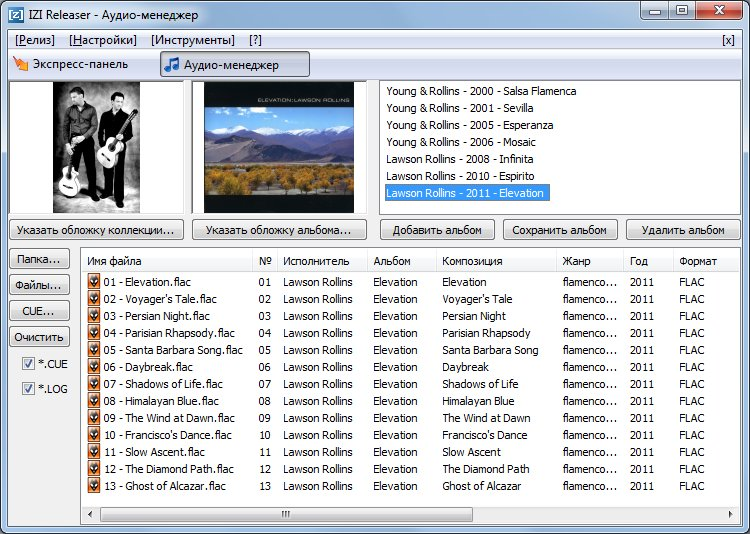The height and width of the screenshot is (534, 750).
Task: Click the Папка... button
Action: point(39,259)
